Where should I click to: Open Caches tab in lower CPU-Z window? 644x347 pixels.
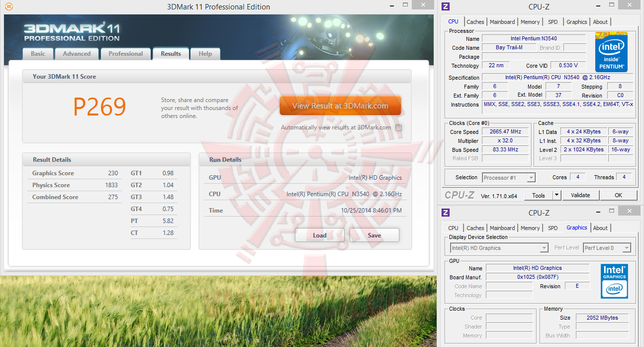(475, 228)
